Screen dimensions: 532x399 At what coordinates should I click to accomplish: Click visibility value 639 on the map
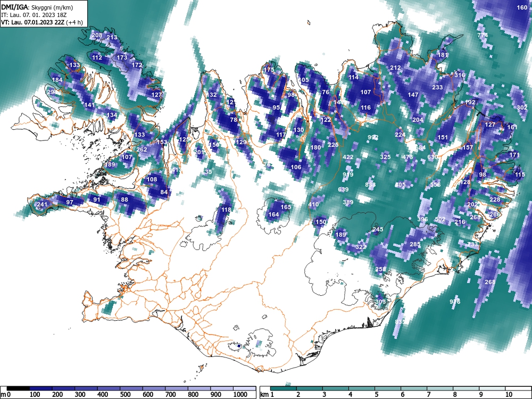click(x=343, y=190)
